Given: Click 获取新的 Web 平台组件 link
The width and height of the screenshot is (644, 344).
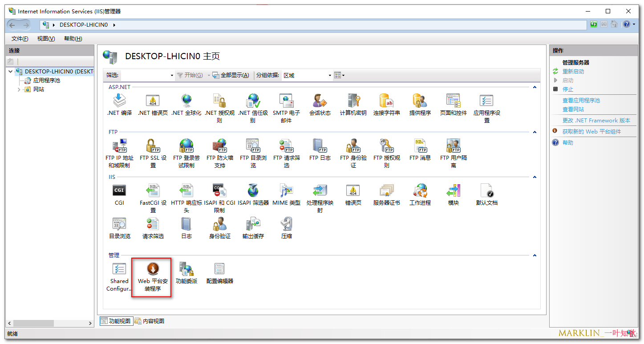Looking at the screenshot, I should 591,132.
